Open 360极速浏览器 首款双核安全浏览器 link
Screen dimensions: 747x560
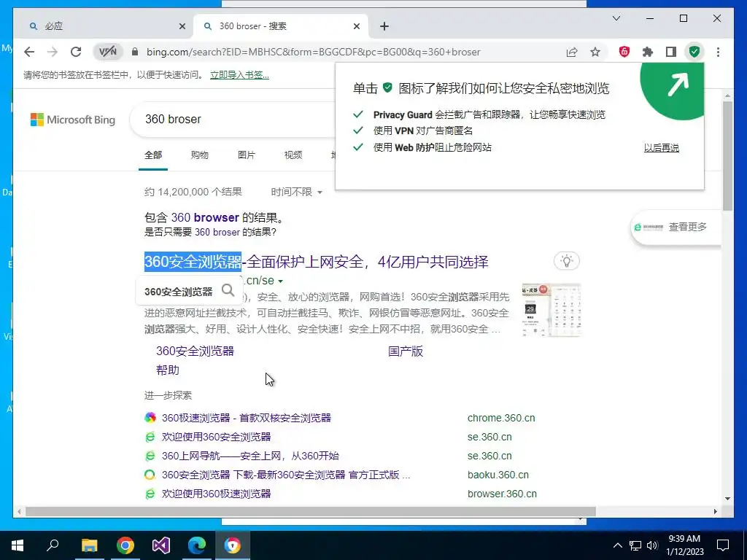point(247,418)
